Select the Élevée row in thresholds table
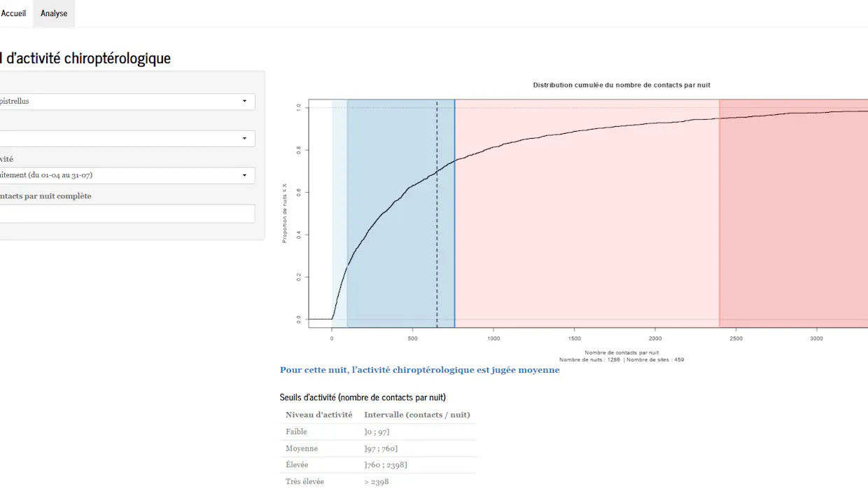Image resolution: width=868 pixels, height=489 pixels. click(x=378, y=465)
